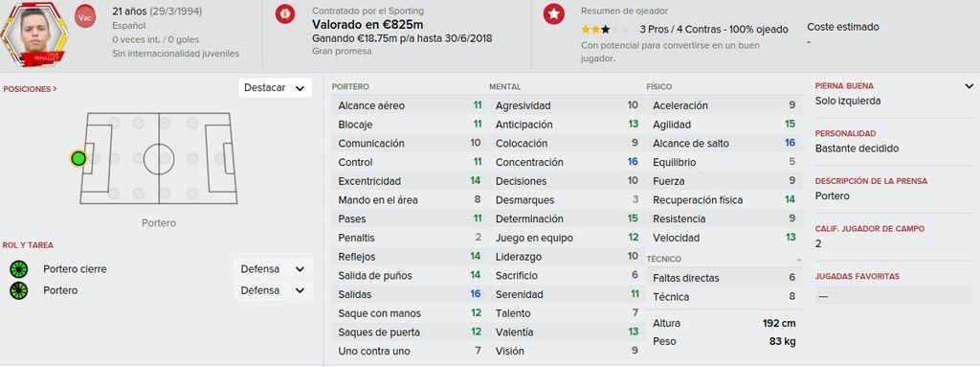This screenshot has height=367, width=980.
Task: Open the Posiciones link
Action: 30,89
